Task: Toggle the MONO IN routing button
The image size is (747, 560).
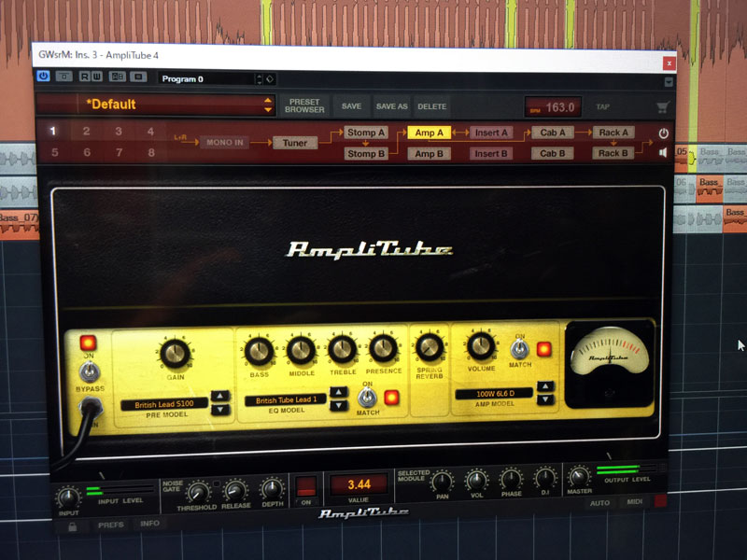Action: [224, 142]
